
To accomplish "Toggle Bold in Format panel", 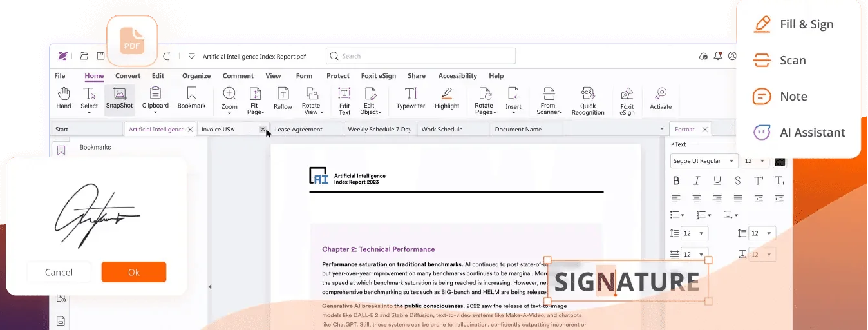I will pyautogui.click(x=676, y=180).
